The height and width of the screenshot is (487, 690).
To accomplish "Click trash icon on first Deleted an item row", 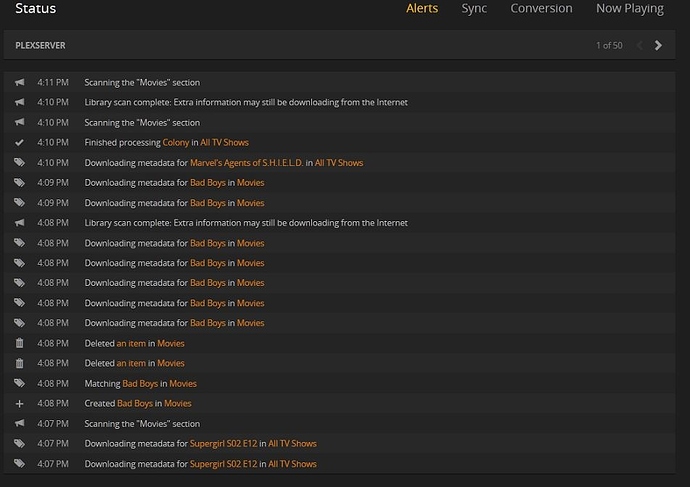I will tap(19, 343).
